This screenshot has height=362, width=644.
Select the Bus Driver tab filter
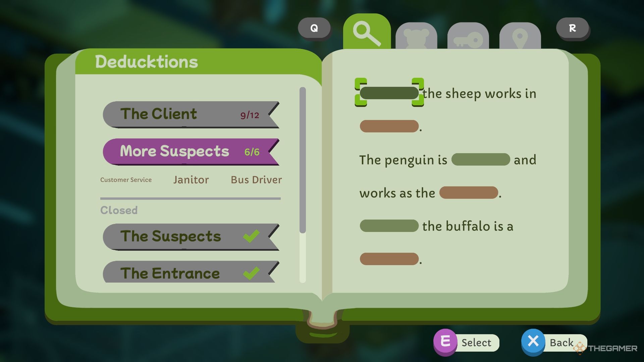[256, 179]
